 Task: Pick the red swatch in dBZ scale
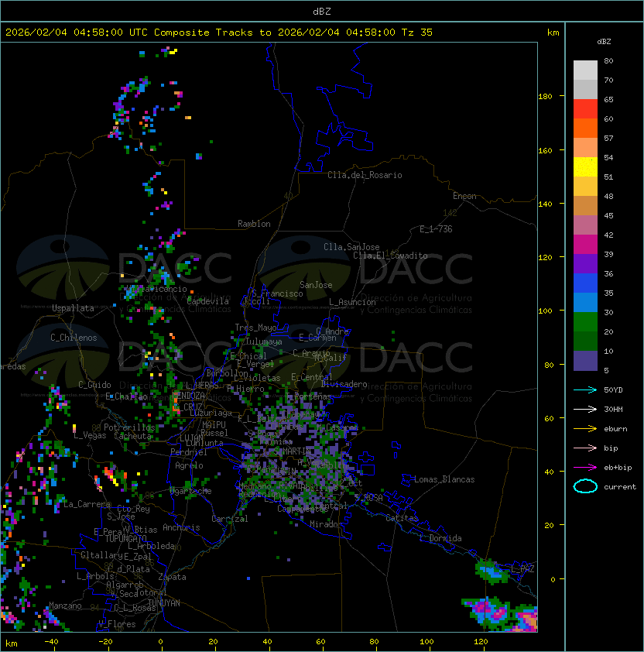(585, 109)
